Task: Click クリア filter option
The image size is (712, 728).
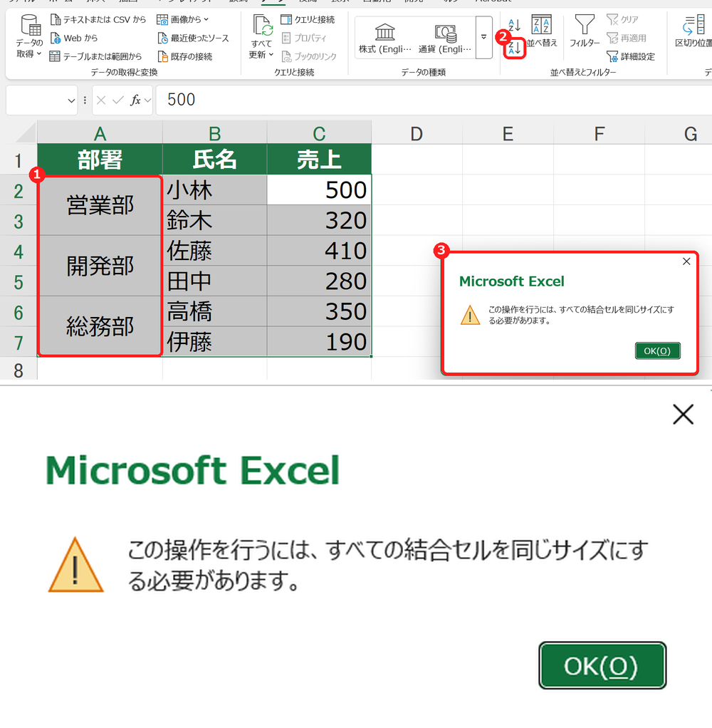Action: [622, 19]
